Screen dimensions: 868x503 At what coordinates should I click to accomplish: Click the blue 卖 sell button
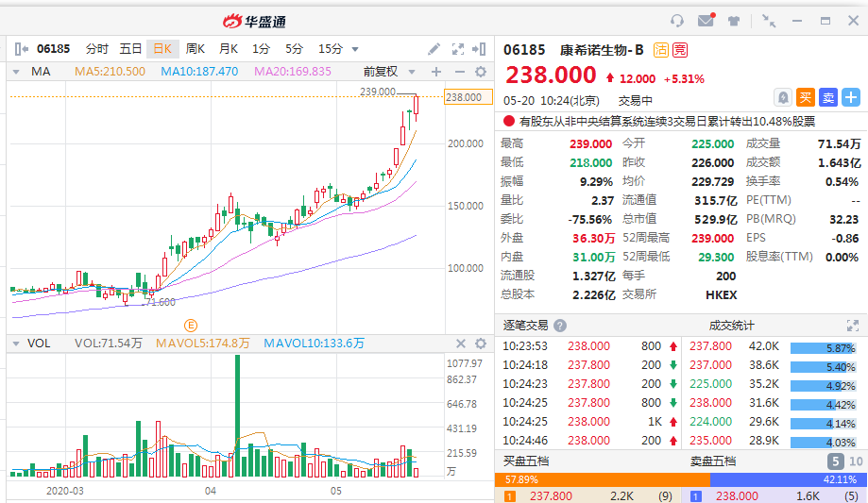pyautogui.click(x=828, y=98)
